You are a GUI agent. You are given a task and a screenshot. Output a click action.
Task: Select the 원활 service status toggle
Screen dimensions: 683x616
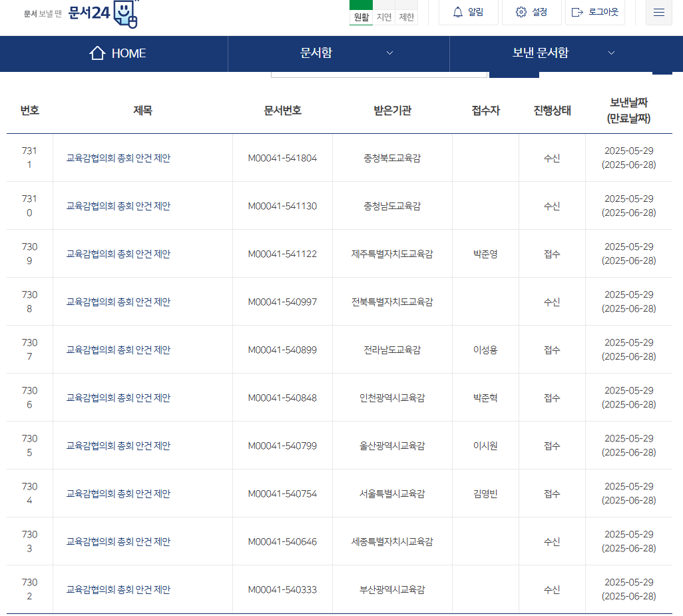click(x=361, y=17)
